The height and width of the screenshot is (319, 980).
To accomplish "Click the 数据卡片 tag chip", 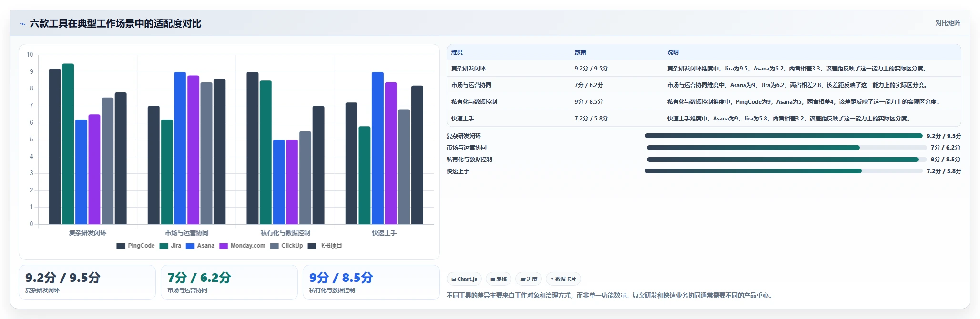I will pyautogui.click(x=563, y=279).
